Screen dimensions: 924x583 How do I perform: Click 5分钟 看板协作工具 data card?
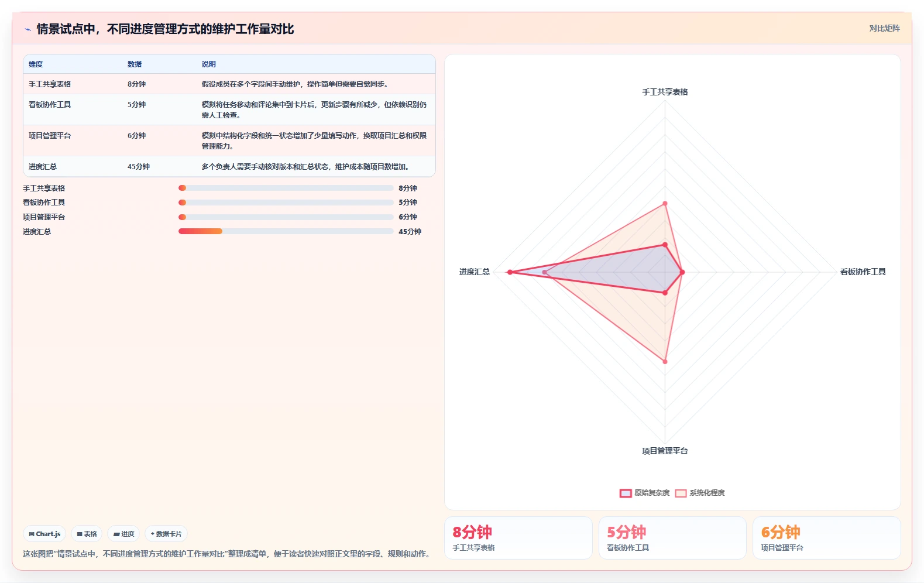pyautogui.click(x=672, y=538)
